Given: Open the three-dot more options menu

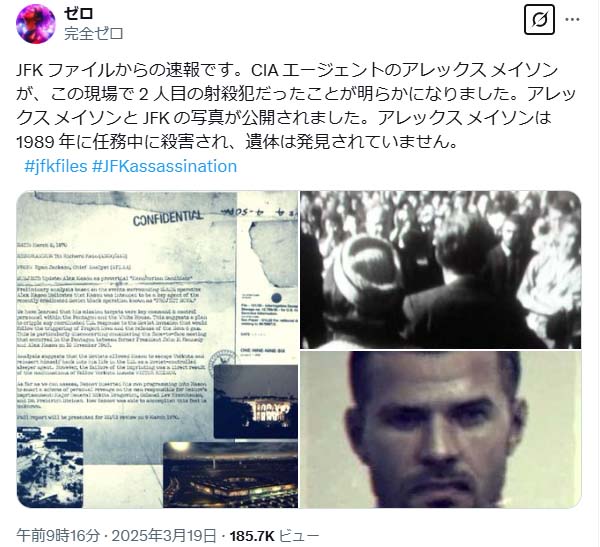Looking at the screenshot, I should 572,20.
